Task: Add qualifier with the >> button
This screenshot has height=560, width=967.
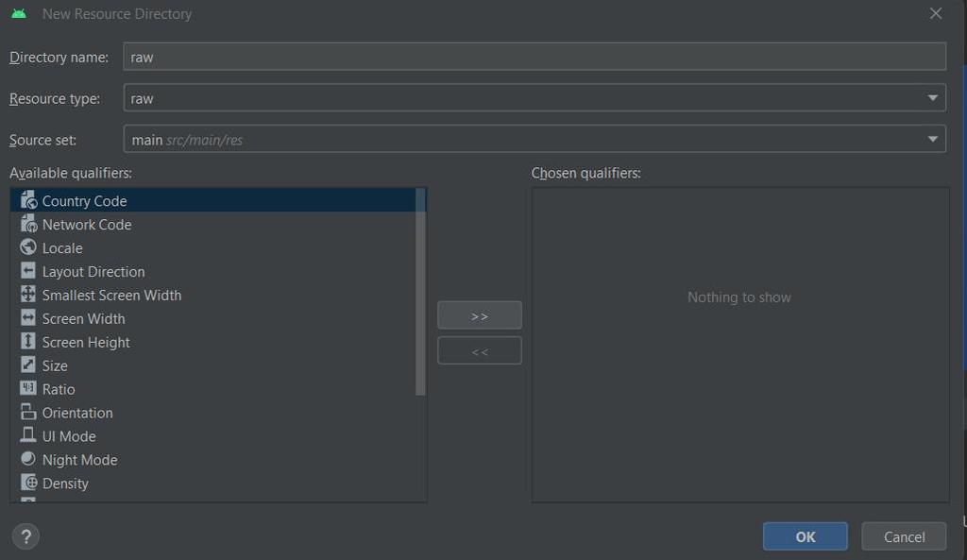Action: pos(479,315)
